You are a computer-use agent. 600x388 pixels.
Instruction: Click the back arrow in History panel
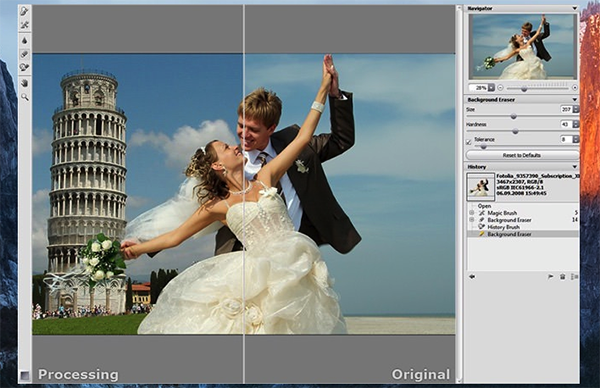click(x=472, y=277)
